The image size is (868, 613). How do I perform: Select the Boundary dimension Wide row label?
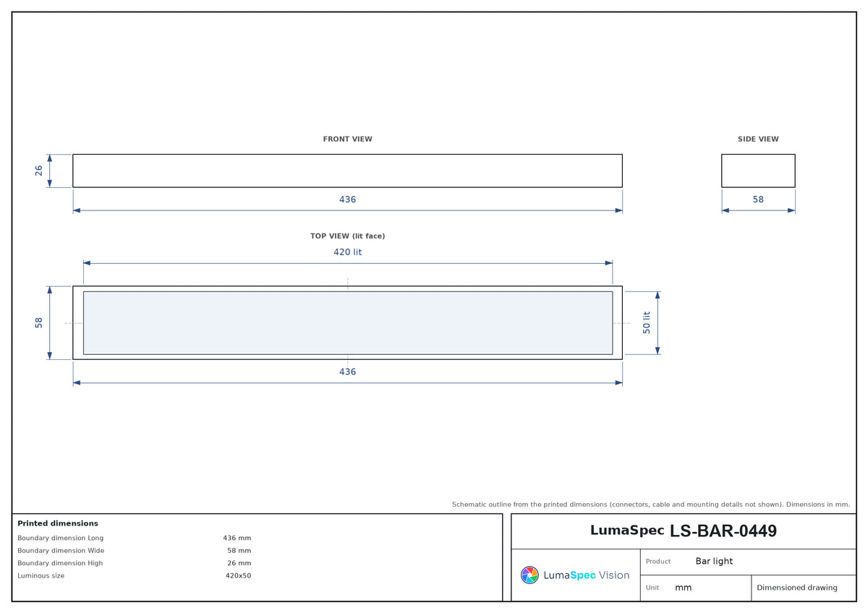coord(61,551)
